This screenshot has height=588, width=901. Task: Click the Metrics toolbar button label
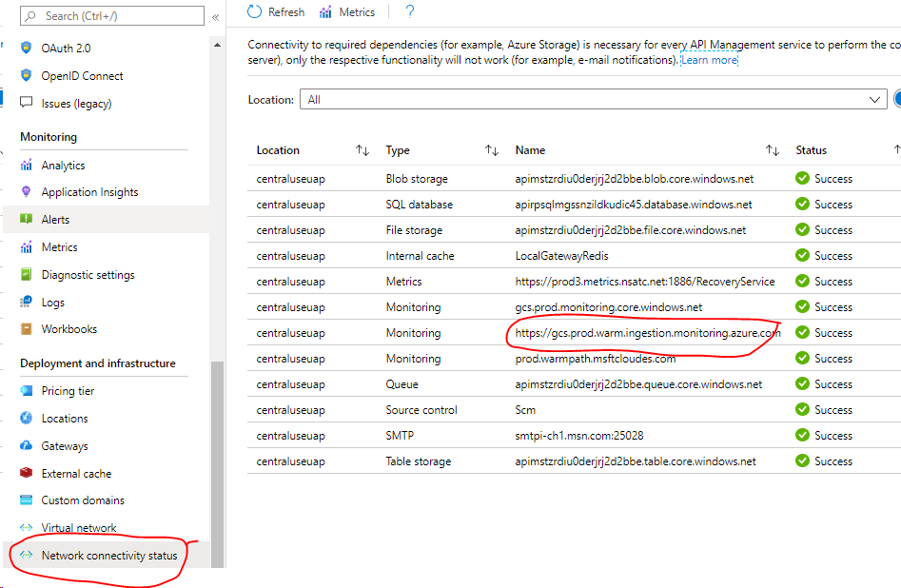point(357,12)
